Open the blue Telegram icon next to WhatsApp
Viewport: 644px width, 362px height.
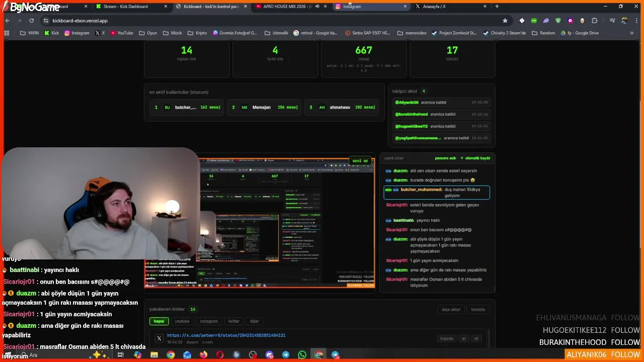(285, 355)
